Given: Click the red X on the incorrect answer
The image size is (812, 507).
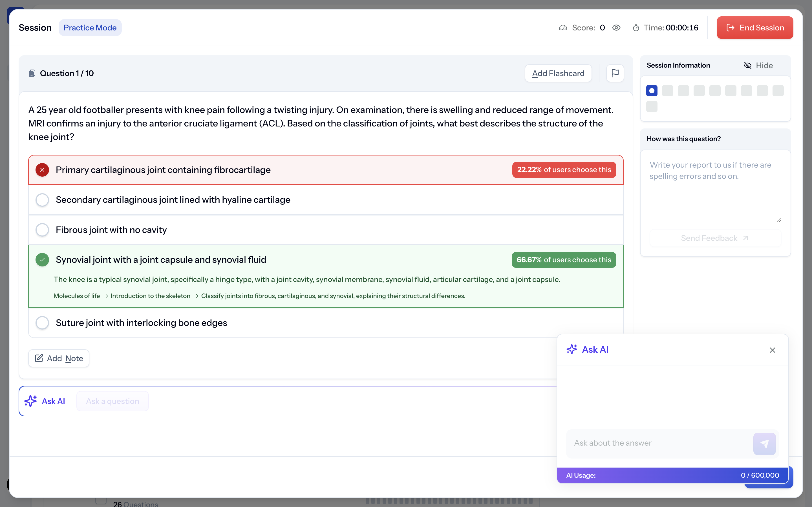Looking at the screenshot, I should pyautogui.click(x=42, y=170).
